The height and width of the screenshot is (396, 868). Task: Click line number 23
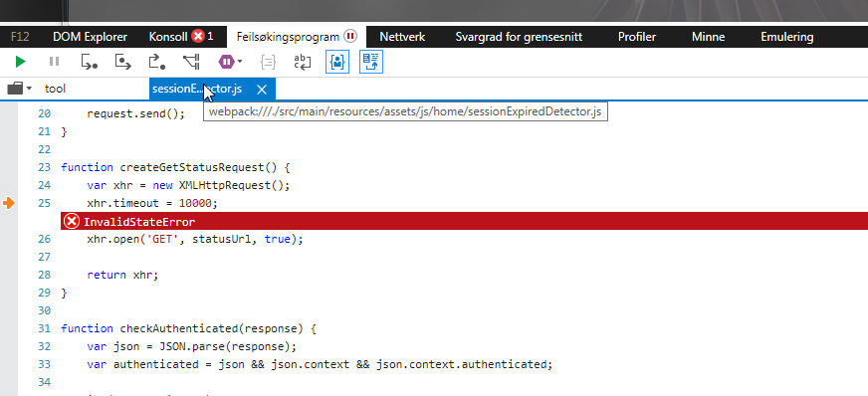[44, 167]
